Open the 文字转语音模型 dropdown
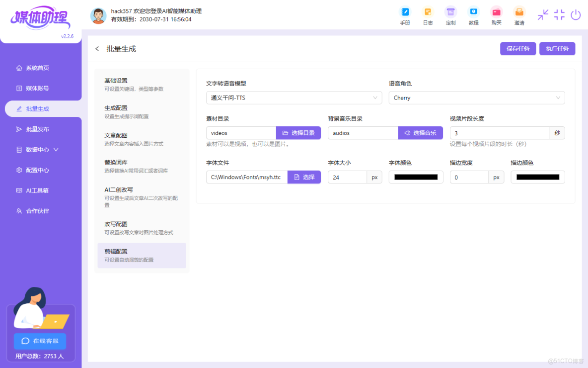This screenshot has height=368, width=588. pos(294,97)
